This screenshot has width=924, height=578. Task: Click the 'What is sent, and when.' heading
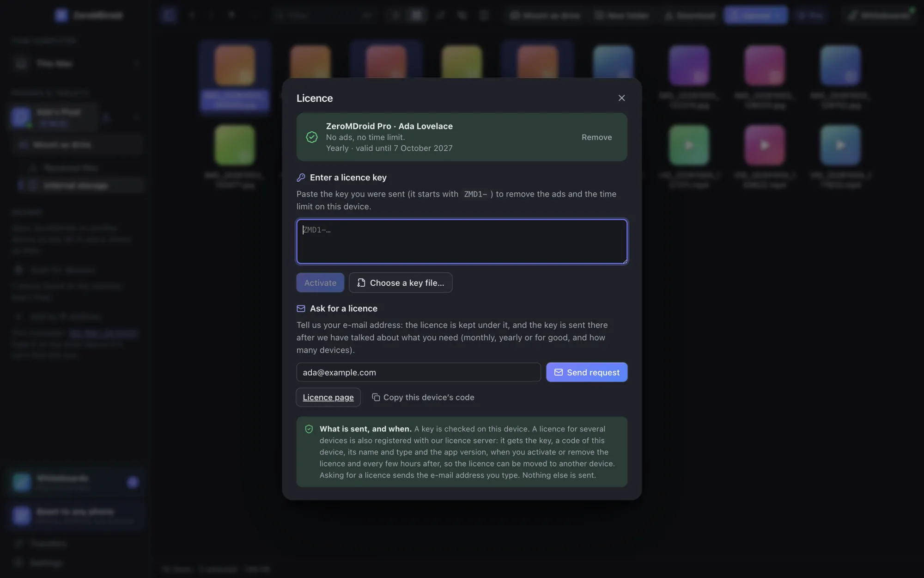(365, 429)
